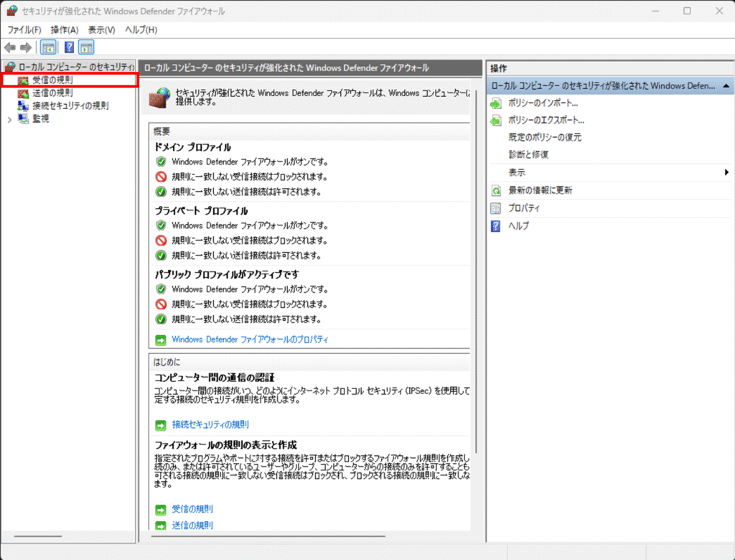Click ポリシーのエクスポート... action
735x560 pixels.
pyautogui.click(x=546, y=121)
